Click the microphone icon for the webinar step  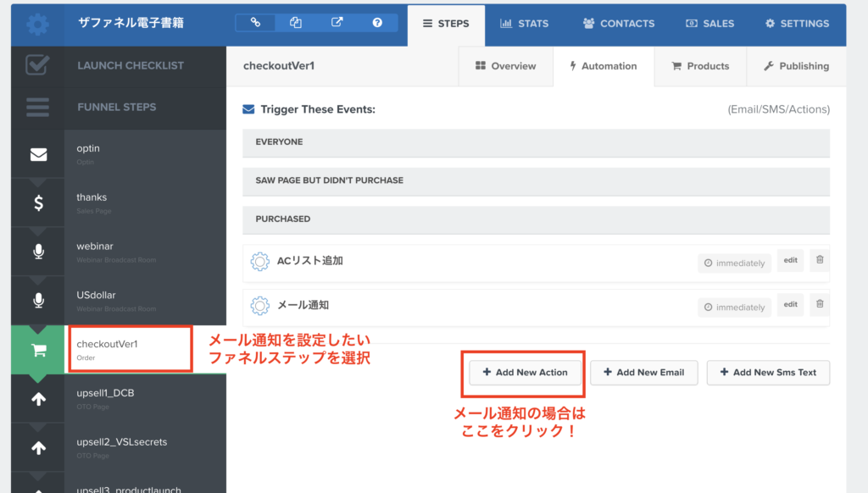[x=38, y=252]
